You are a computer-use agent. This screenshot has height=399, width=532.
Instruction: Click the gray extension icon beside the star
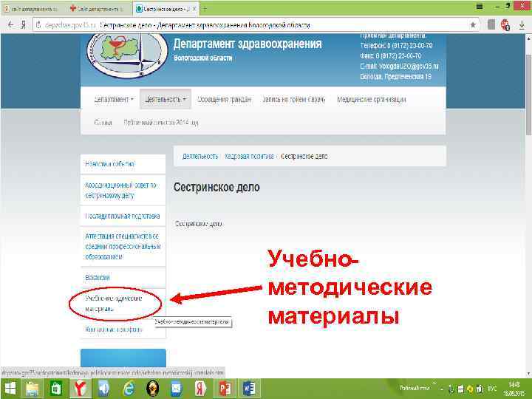pos(491,25)
